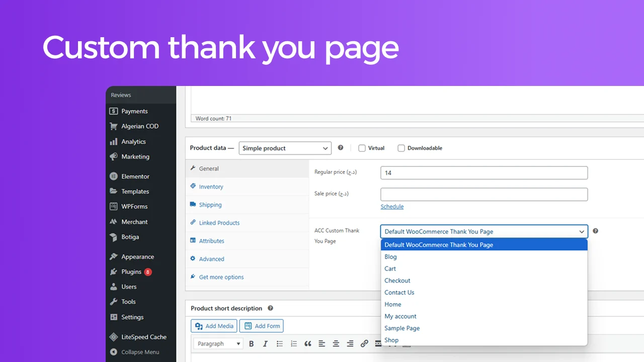This screenshot has width=644, height=362.
Task: Collapse the admin sidebar menu
Action: pos(140,352)
